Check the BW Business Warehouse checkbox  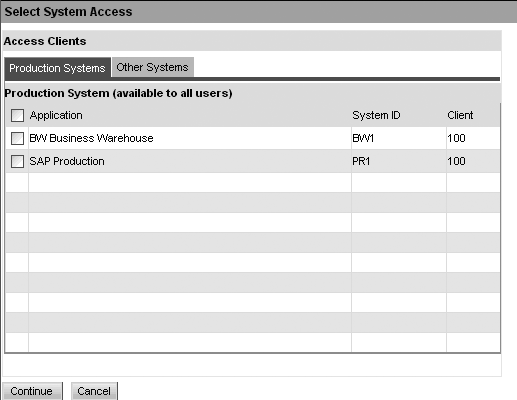17,138
